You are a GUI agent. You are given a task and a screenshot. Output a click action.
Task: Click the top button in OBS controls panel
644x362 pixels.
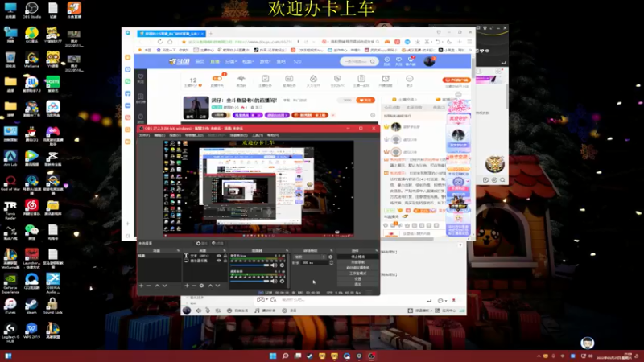358,257
